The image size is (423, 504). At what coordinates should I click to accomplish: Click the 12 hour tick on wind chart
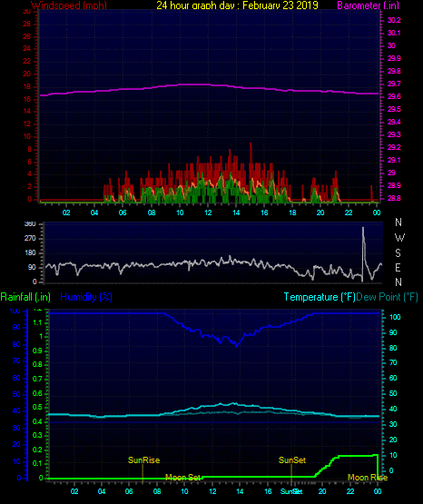(208, 212)
